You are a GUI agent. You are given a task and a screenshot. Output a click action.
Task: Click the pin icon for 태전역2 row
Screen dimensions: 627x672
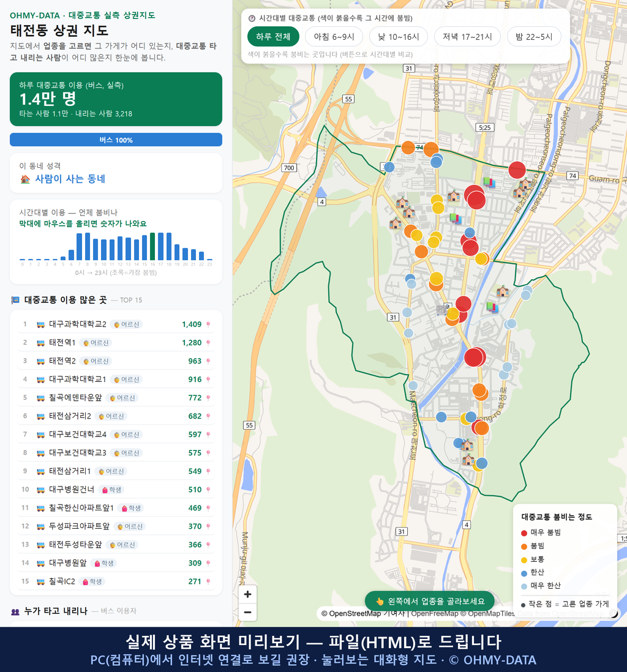pos(208,361)
